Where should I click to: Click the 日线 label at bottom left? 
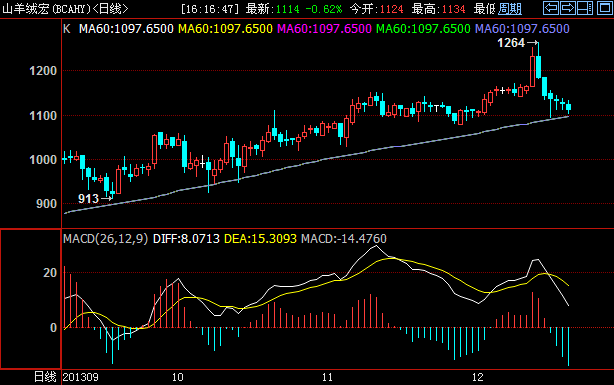pos(45,377)
